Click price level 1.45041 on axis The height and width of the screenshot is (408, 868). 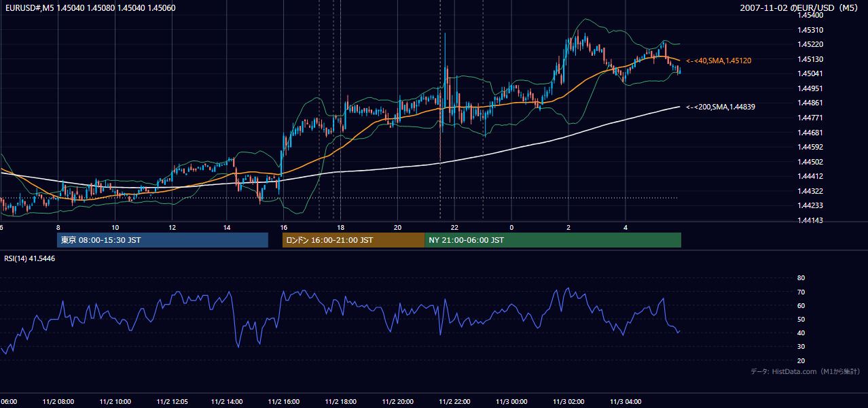coord(810,73)
